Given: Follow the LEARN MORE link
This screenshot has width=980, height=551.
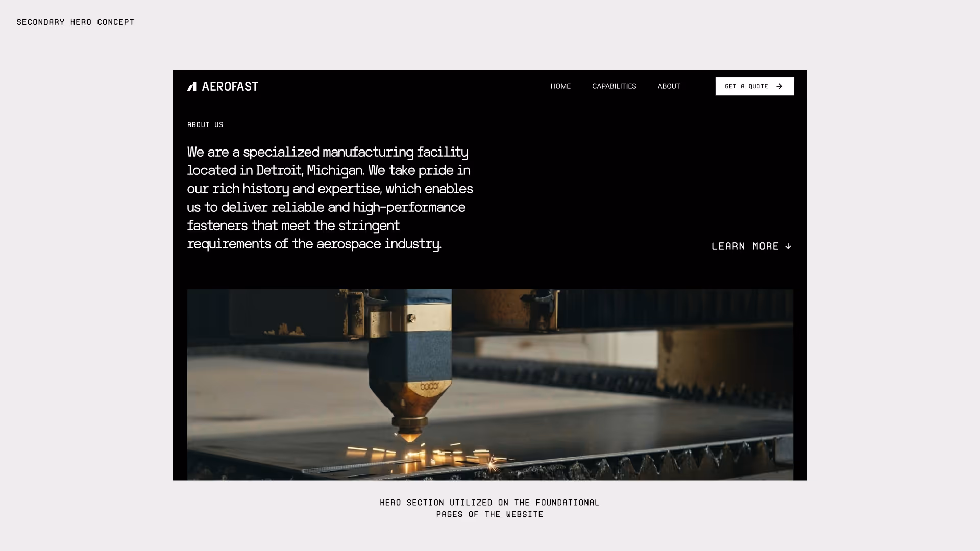Looking at the screenshot, I should point(751,246).
